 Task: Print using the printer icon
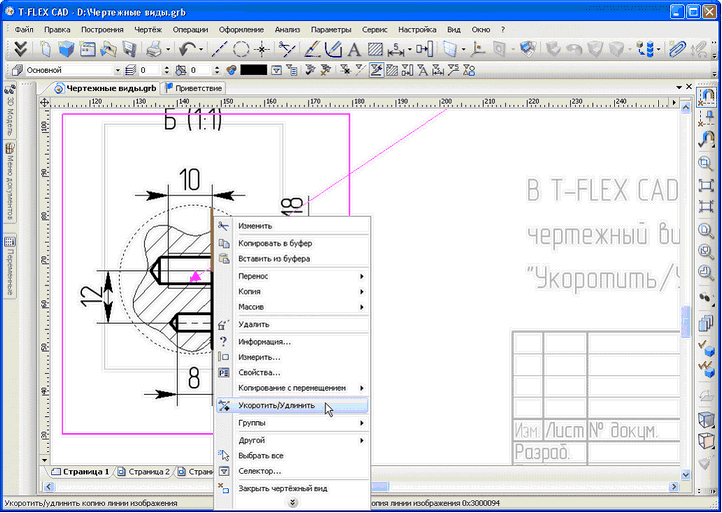155,49
